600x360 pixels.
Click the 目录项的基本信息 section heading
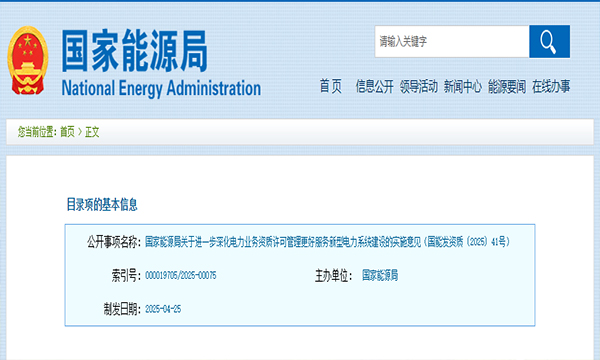tap(102, 205)
